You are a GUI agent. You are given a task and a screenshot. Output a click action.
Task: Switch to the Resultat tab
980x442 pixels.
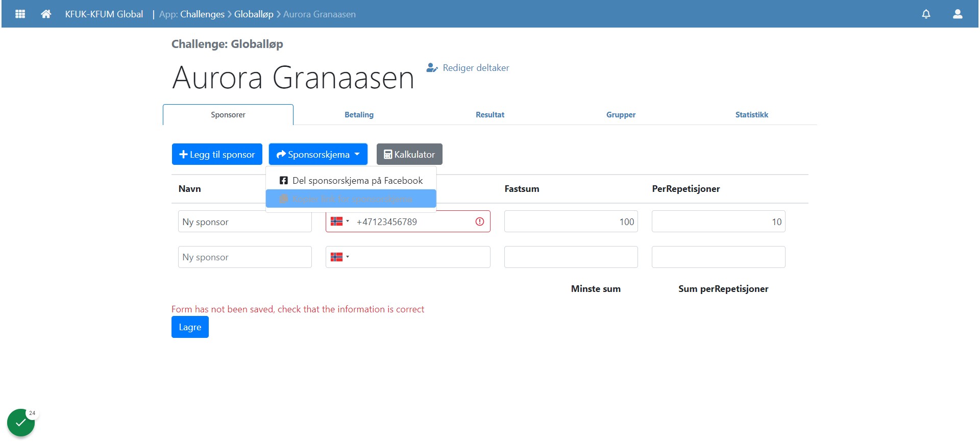coord(490,115)
